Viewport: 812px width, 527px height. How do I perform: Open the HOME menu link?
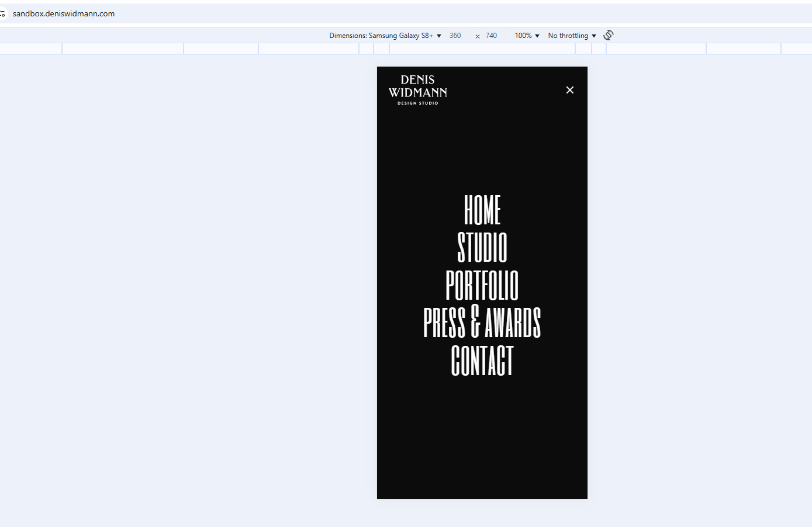coord(482,210)
